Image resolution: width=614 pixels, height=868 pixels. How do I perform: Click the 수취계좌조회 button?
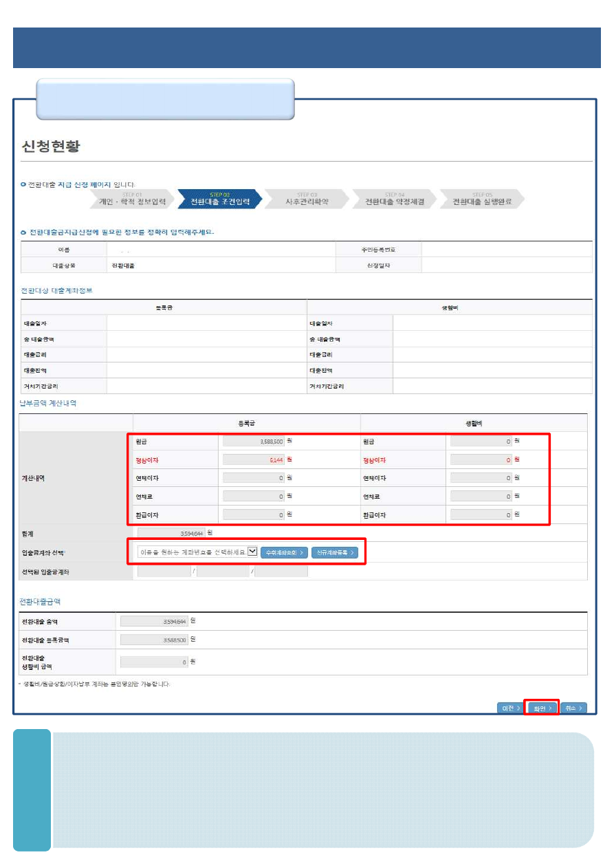pyautogui.click(x=284, y=552)
